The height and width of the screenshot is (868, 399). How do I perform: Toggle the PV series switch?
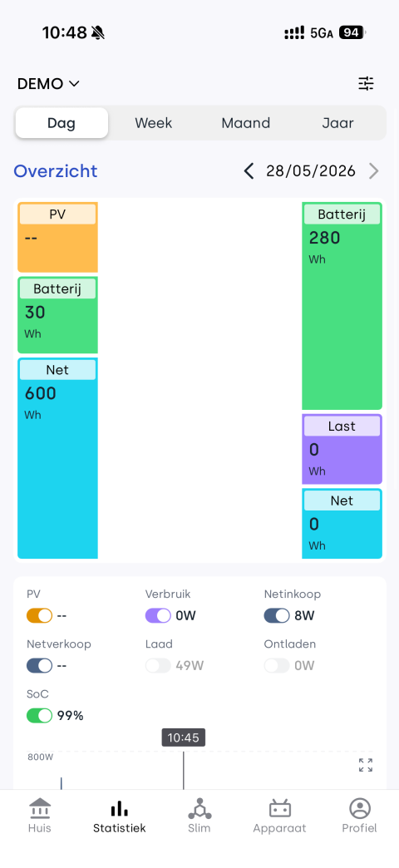[39, 615]
